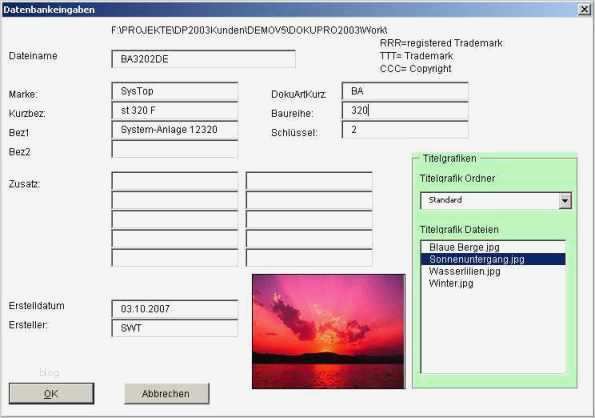
Task: Click the DokuArtKurz field BA
Action: pyautogui.click(x=405, y=91)
